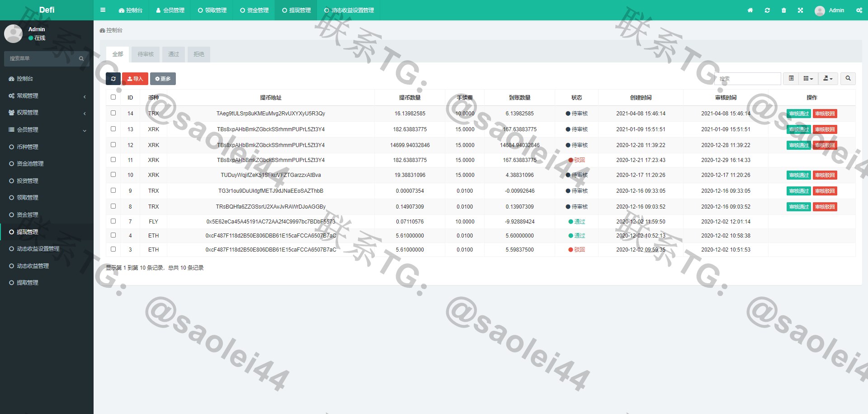The height and width of the screenshot is (414, 868).
Task: Expand 常规管理 sidebar submenu
Action: (x=47, y=96)
